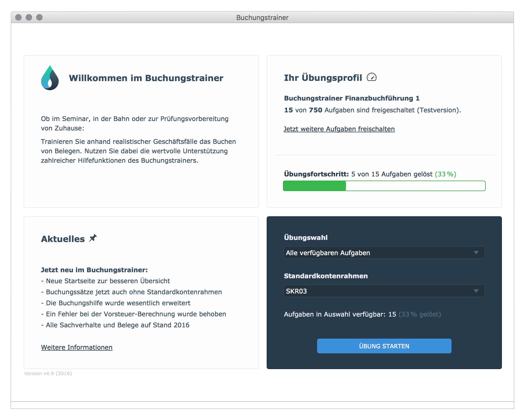525x420 pixels.
Task: Click the arrow on the Übungswahl dropdown
Action: [x=476, y=253]
